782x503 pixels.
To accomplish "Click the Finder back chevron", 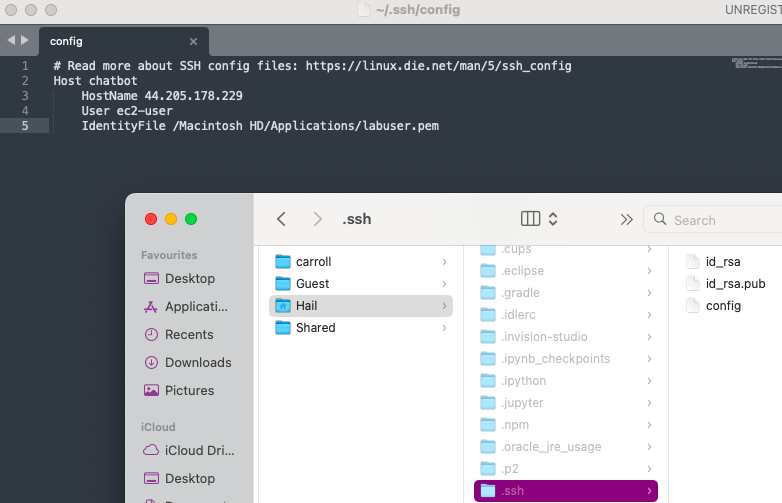I will (282, 219).
